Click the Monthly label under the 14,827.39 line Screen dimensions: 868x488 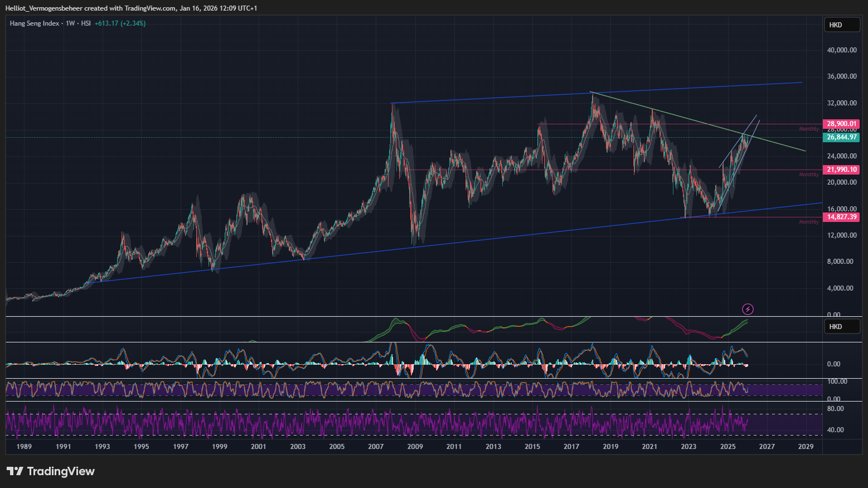pyautogui.click(x=808, y=223)
